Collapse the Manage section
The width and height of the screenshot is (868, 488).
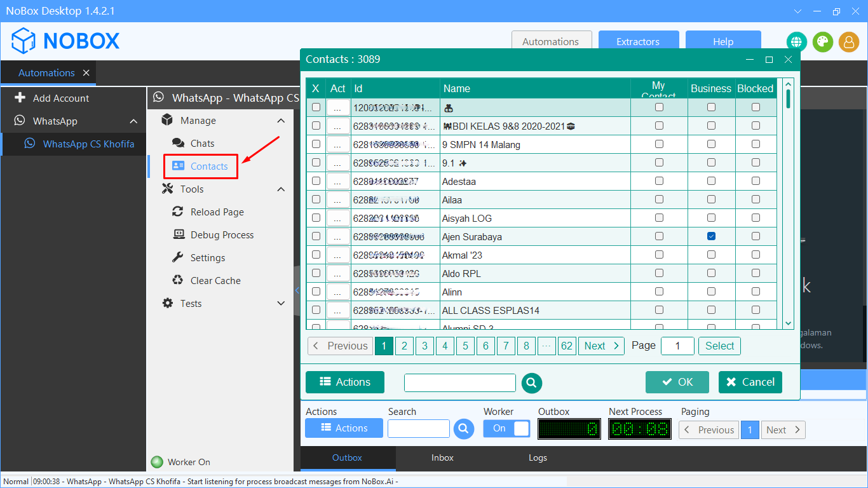(281, 121)
